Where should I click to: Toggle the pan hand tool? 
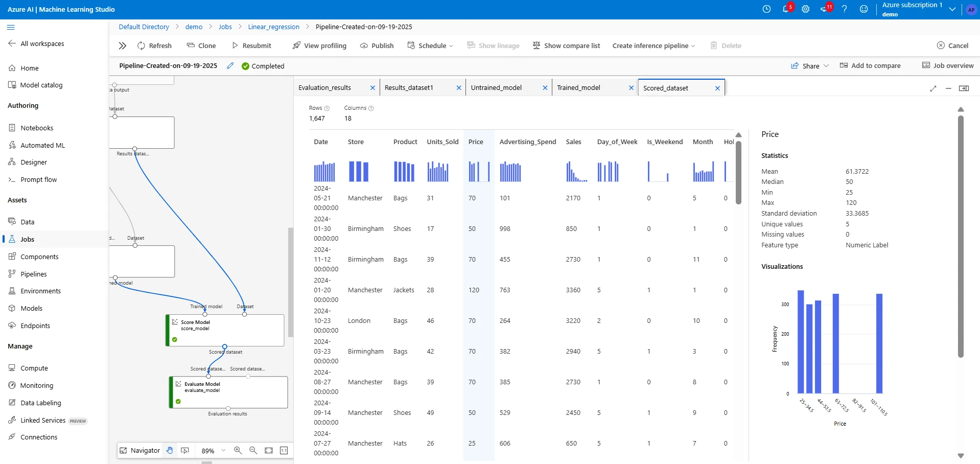coord(170,451)
